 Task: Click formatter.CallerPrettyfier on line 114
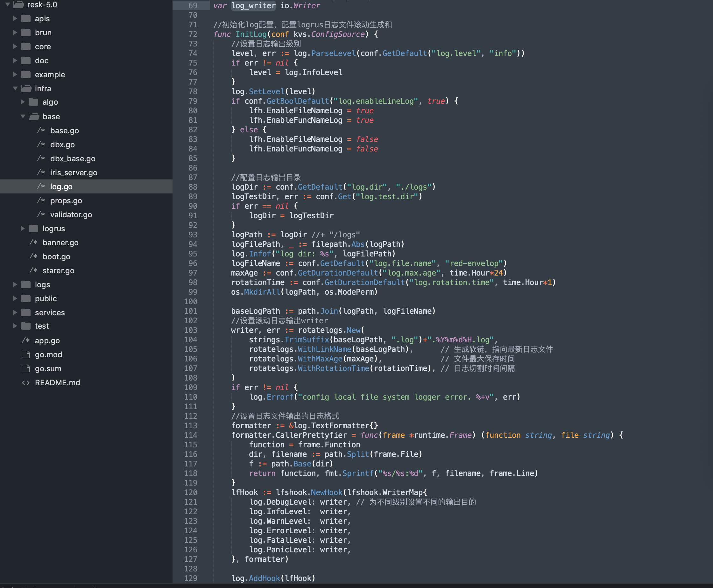click(x=289, y=435)
